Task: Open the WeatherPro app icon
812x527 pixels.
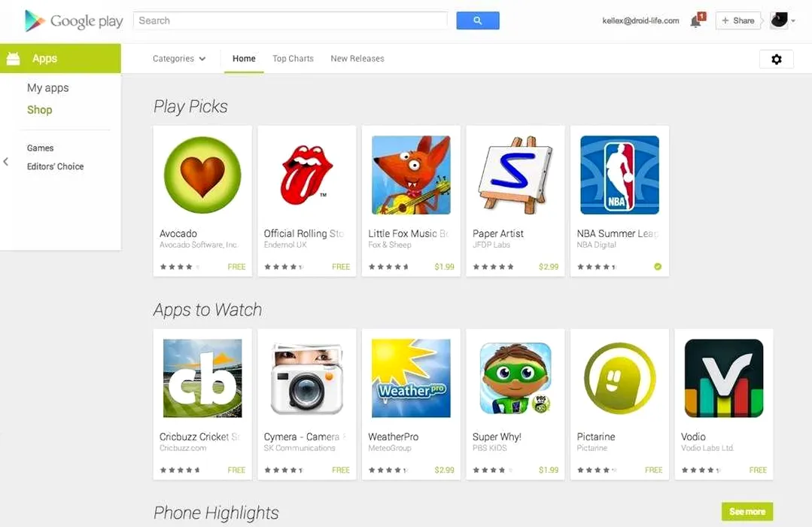Action: click(411, 378)
